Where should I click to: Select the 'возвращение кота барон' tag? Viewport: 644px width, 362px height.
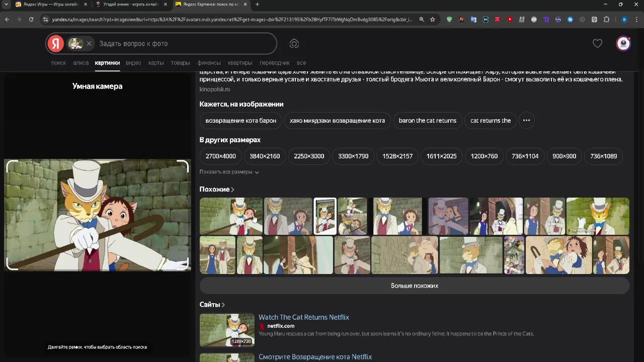[x=240, y=121]
